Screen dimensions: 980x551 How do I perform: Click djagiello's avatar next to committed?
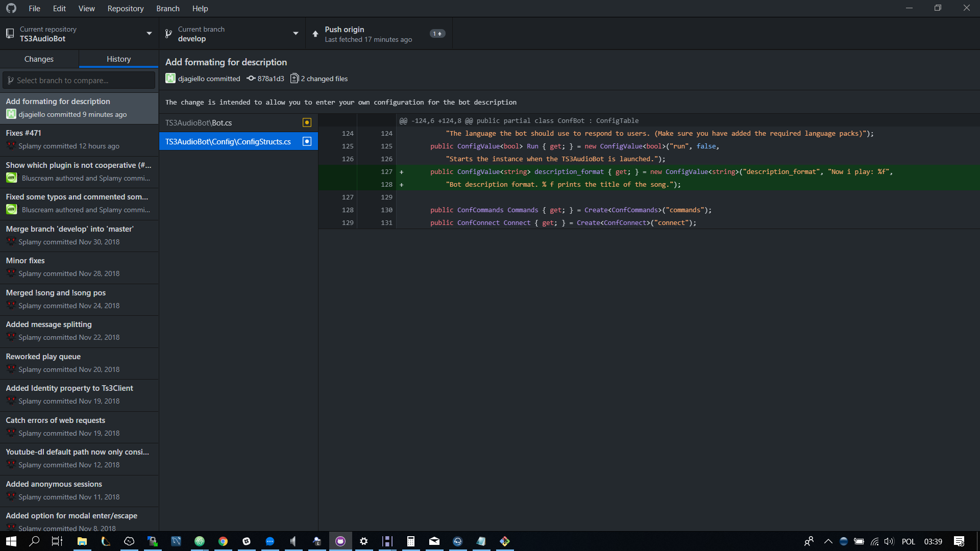pos(170,78)
